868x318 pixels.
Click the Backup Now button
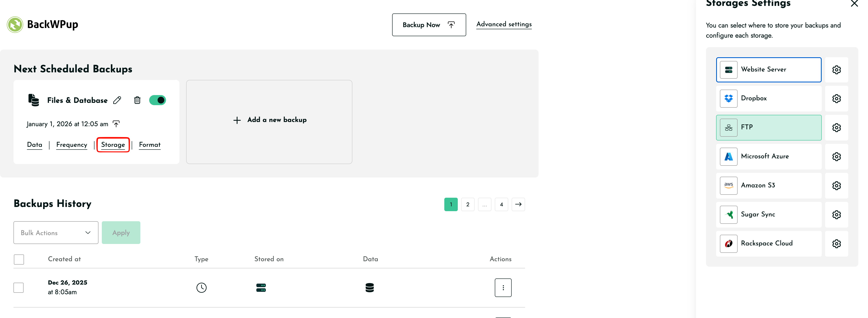(x=429, y=25)
